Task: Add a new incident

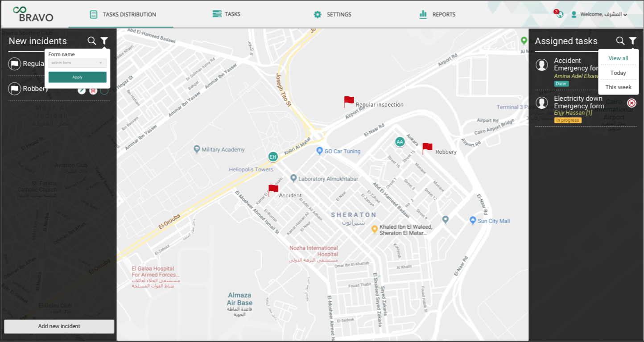Action: pyautogui.click(x=59, y=326)
